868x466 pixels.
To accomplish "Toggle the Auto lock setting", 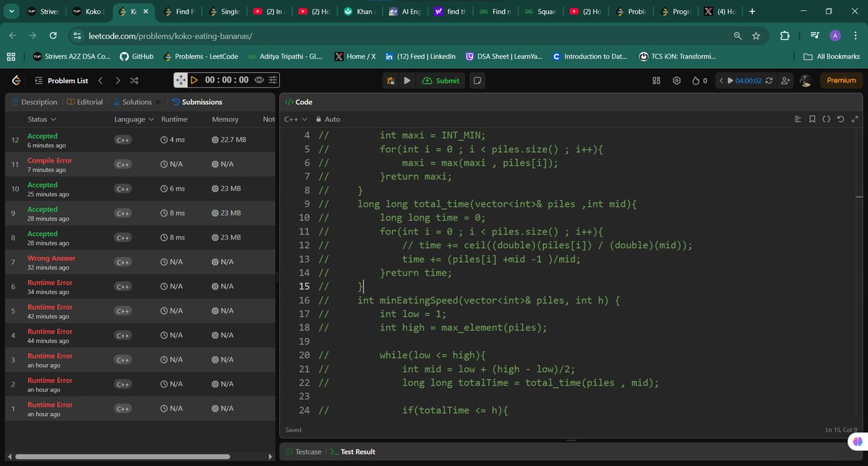I will point(328,119).
